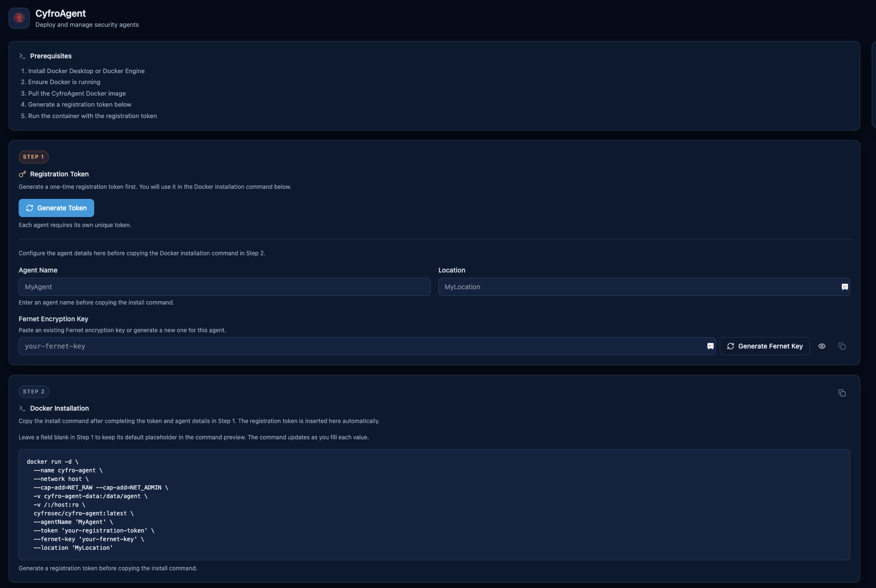Focus the Agent Name input field
The height and width of the screenshot is (588, 876).
click(x=225, y=287)
